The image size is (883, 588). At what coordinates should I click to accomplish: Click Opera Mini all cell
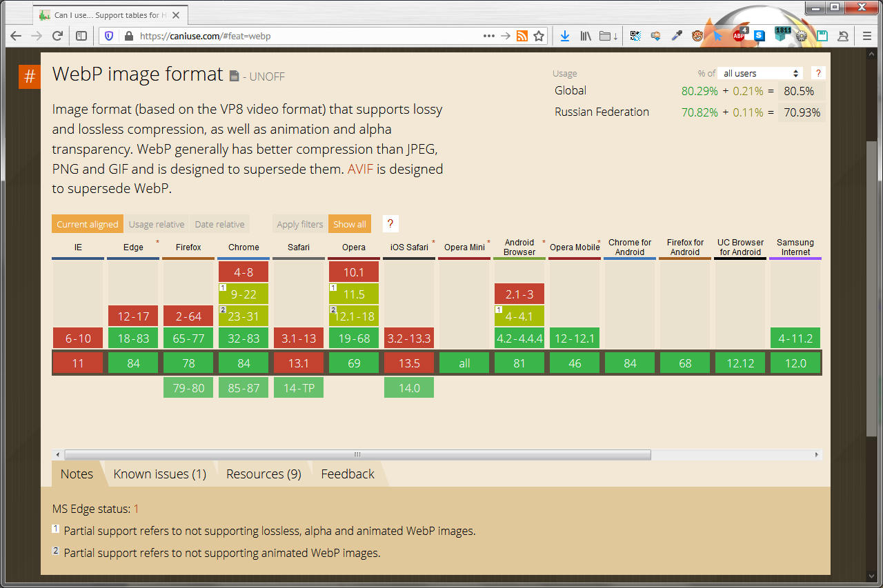point(464,363)
